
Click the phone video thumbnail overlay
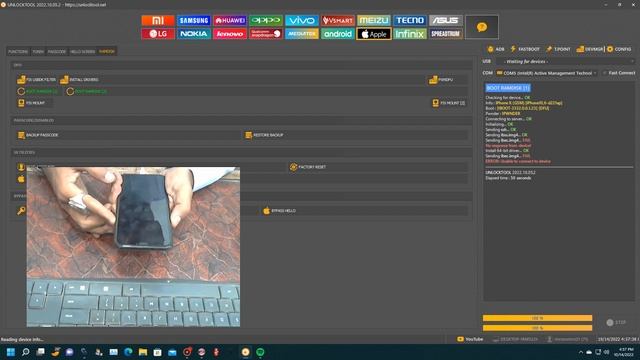pos(133,247)
